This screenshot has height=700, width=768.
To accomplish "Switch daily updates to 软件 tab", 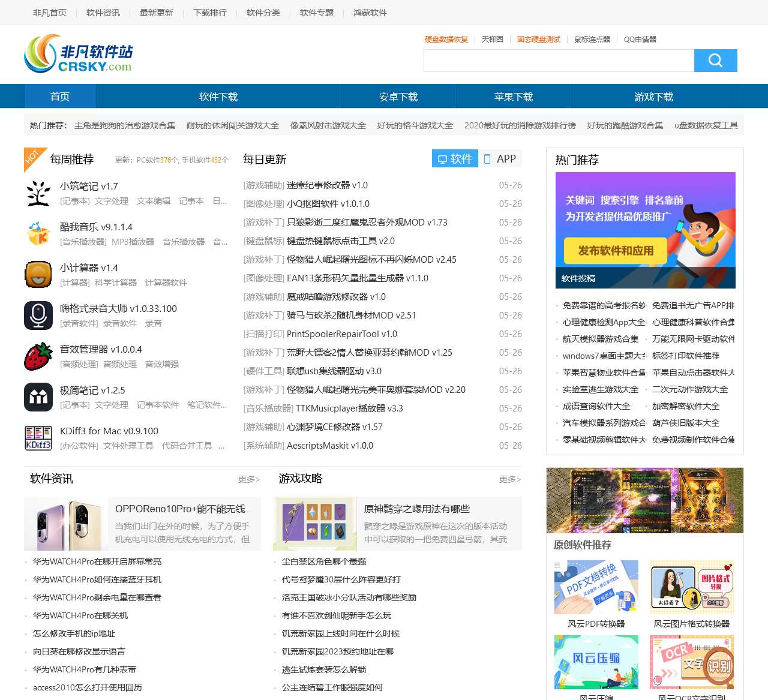I will pos(455,159).
